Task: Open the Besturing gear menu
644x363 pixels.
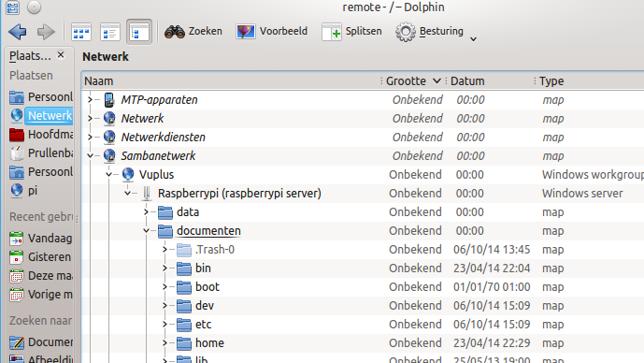Action: point(436,32)
